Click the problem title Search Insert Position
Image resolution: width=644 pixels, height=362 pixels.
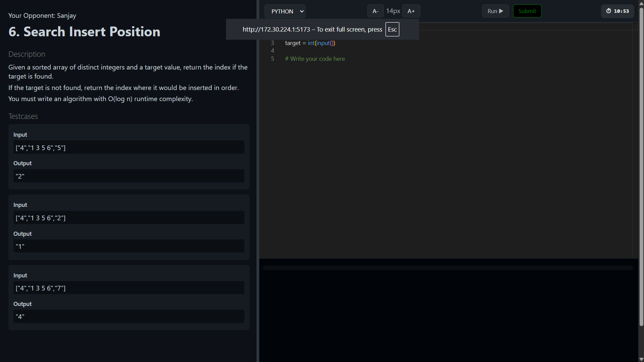point(84,32)
